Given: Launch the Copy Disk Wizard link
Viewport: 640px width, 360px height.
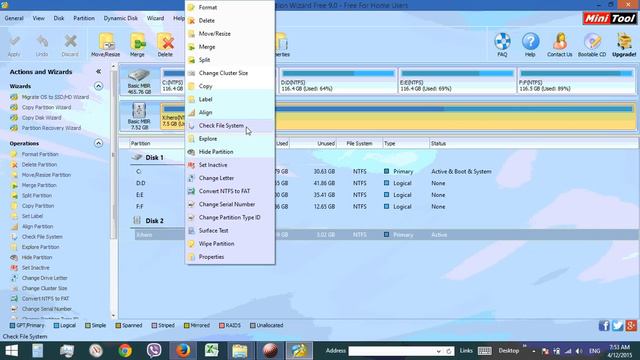Looking at the screenshot, I should [x=41, y=118].
